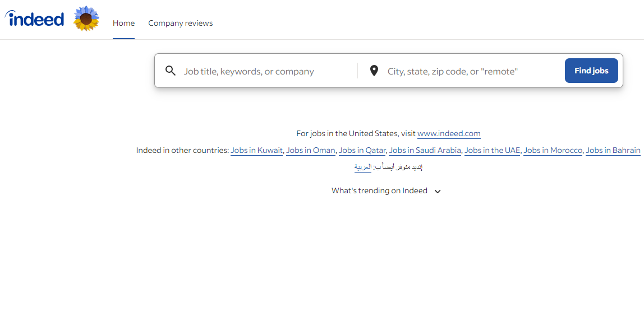
Task: Click into the city, state, zip code field
Action: tap(471, 71)
